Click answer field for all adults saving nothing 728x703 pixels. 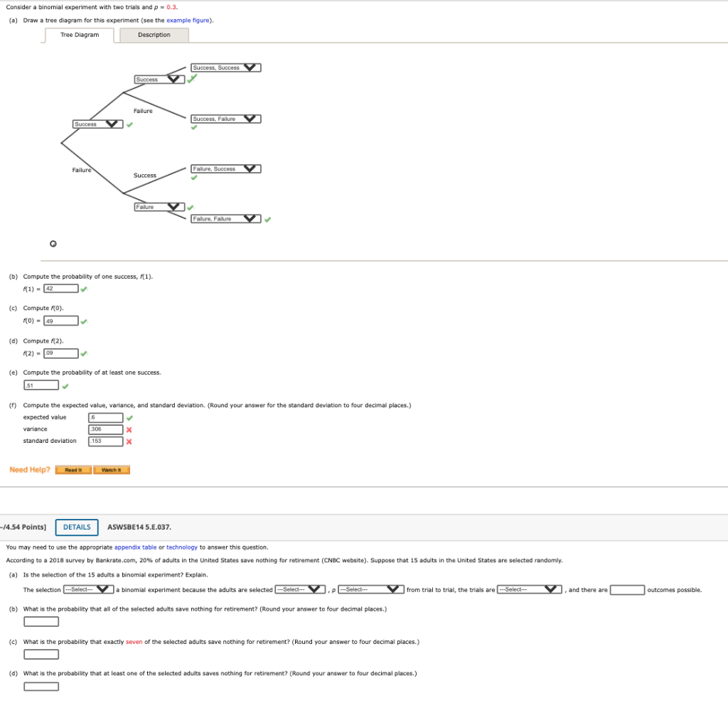pos(41,621)
